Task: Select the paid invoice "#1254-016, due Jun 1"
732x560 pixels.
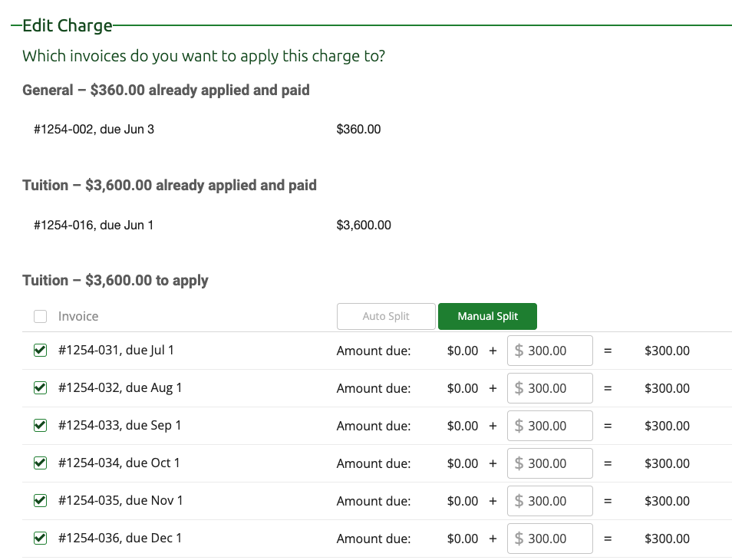Action: pos(94,225)
